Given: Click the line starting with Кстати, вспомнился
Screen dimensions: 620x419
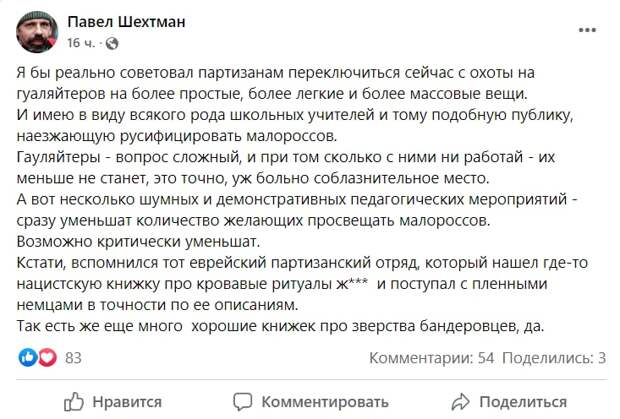Looking at the screenshot, I should [x=302, y=262].
